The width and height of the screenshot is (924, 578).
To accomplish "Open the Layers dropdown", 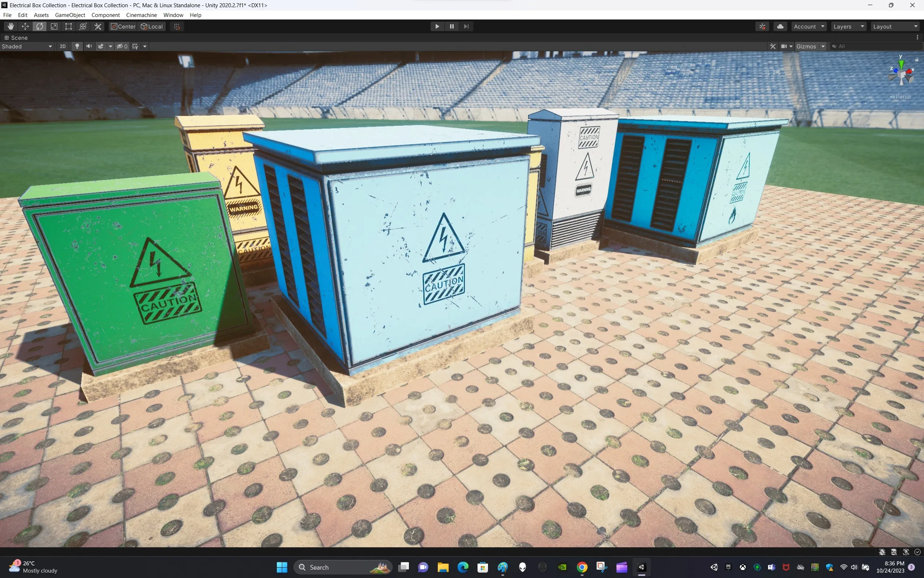I will click(849, 26).
